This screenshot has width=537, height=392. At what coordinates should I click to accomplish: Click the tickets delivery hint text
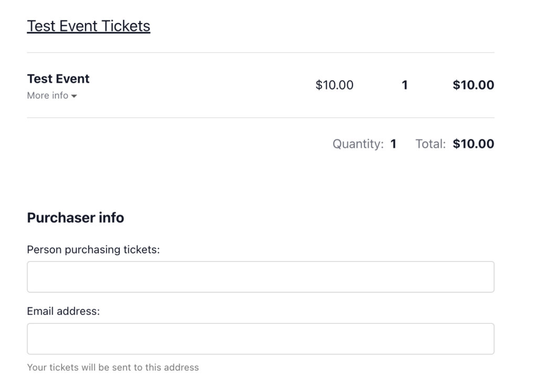[x=113, y=367]
